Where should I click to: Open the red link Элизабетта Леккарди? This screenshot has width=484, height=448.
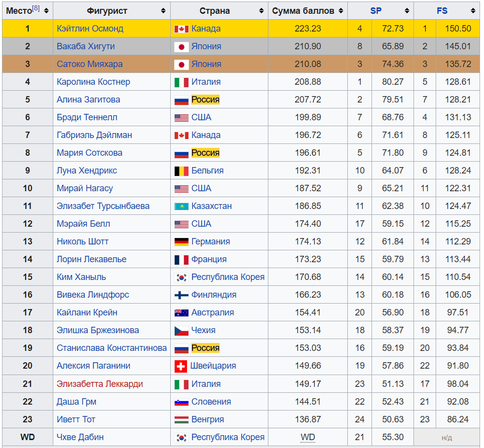(100, 384)
